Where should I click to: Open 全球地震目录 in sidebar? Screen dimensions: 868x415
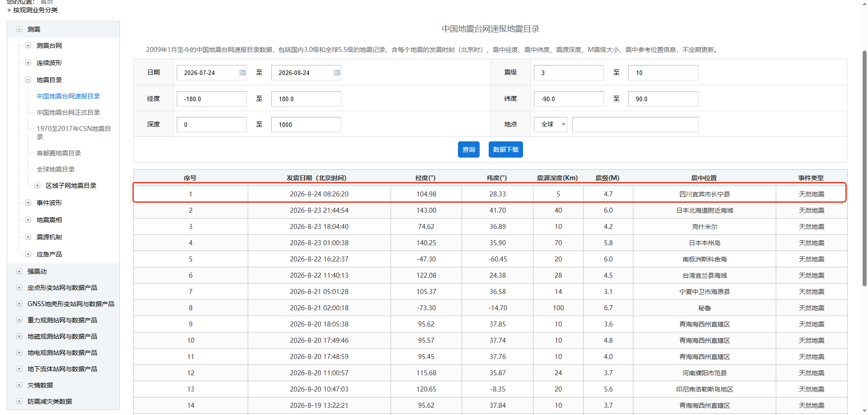tap(56, 169)
